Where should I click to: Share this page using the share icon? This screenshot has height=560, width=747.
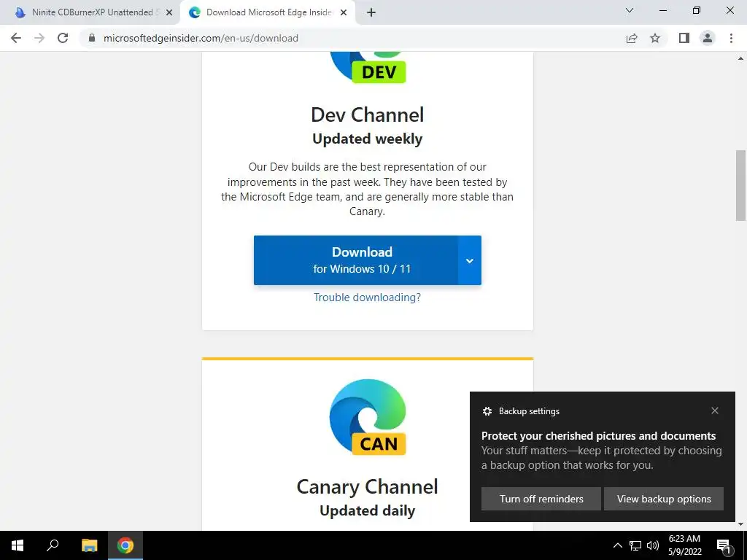[632, 38]
